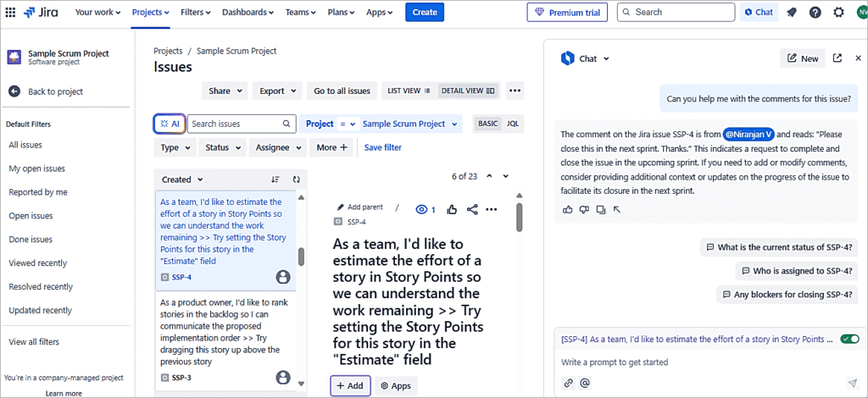
Task: Click the Save filter link
Action: pos(383,147)
